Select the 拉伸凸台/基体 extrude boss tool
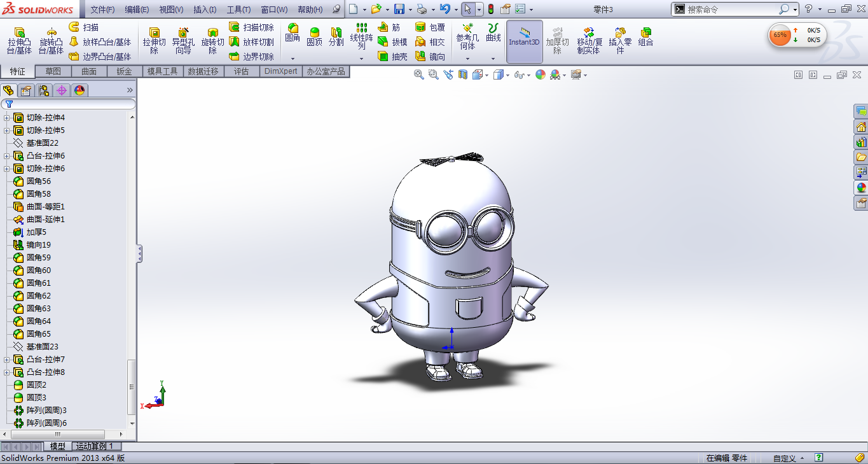The height and width of the screenshot is (464, 868). [x=19, y=41]
